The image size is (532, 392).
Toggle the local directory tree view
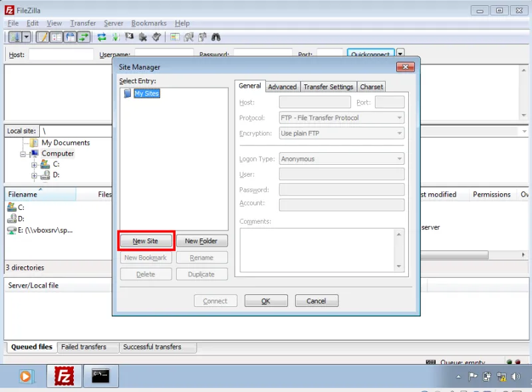pos(56,37)
